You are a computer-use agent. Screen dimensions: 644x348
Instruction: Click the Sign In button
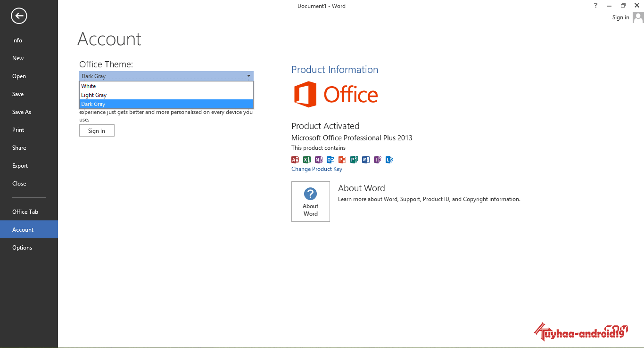point(97,131)
